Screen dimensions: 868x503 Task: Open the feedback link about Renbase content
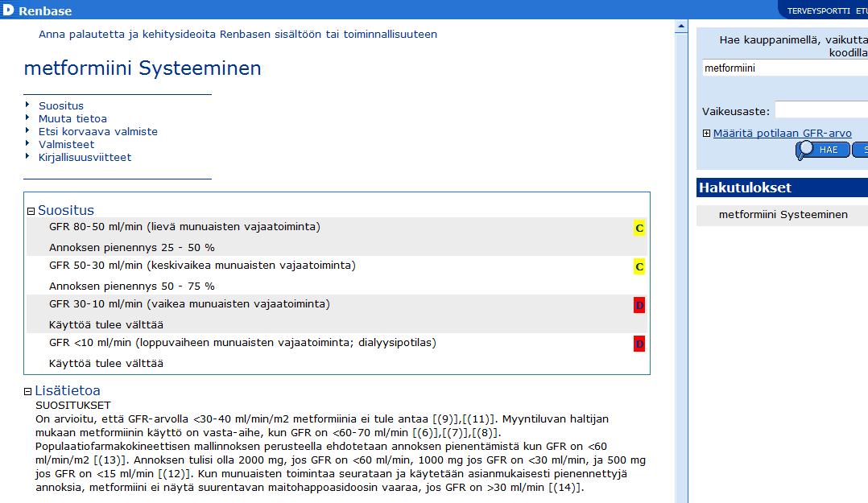(238, 35)
